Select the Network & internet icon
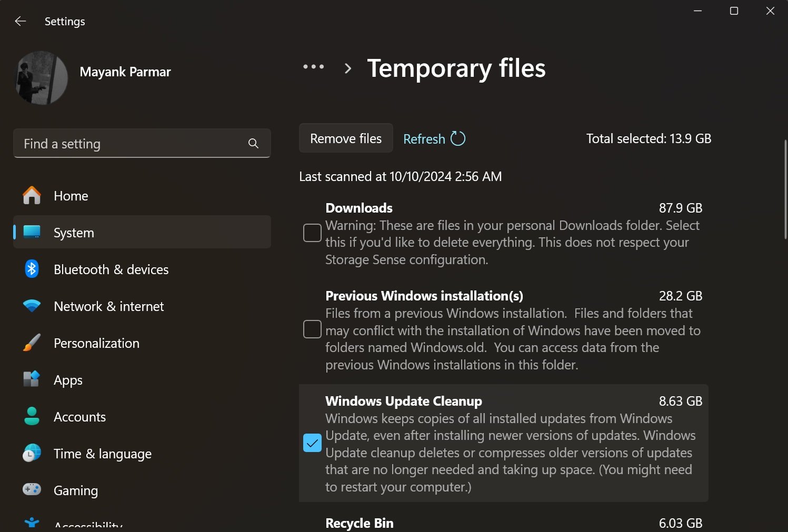The width and height of the screenshot is (788, 532). (32, 306)
